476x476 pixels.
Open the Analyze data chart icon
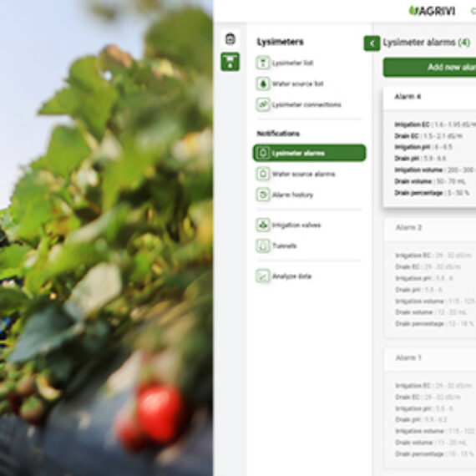pos(263,276)
